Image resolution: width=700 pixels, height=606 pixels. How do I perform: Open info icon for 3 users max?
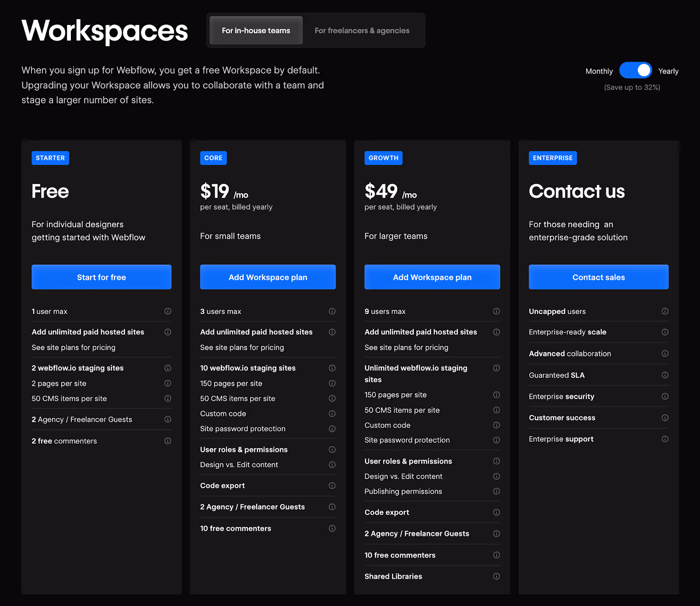tap(332, 311)
